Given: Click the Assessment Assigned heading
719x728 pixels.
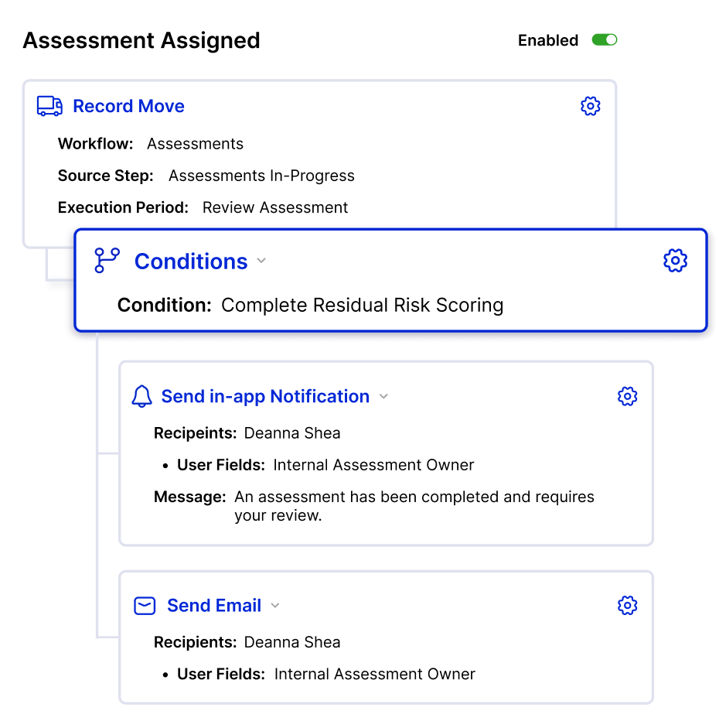Looking at the screenshot, I should (141, 40).
